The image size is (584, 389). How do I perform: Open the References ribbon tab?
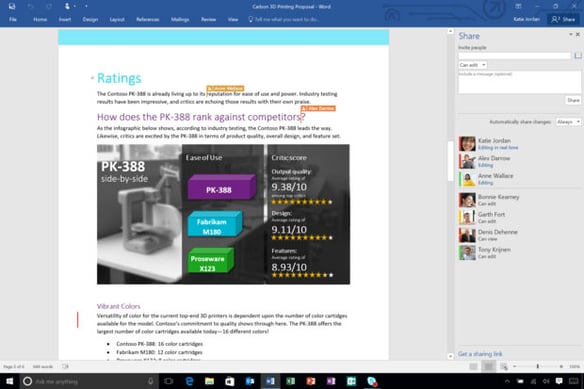click(x=147, y=19)
